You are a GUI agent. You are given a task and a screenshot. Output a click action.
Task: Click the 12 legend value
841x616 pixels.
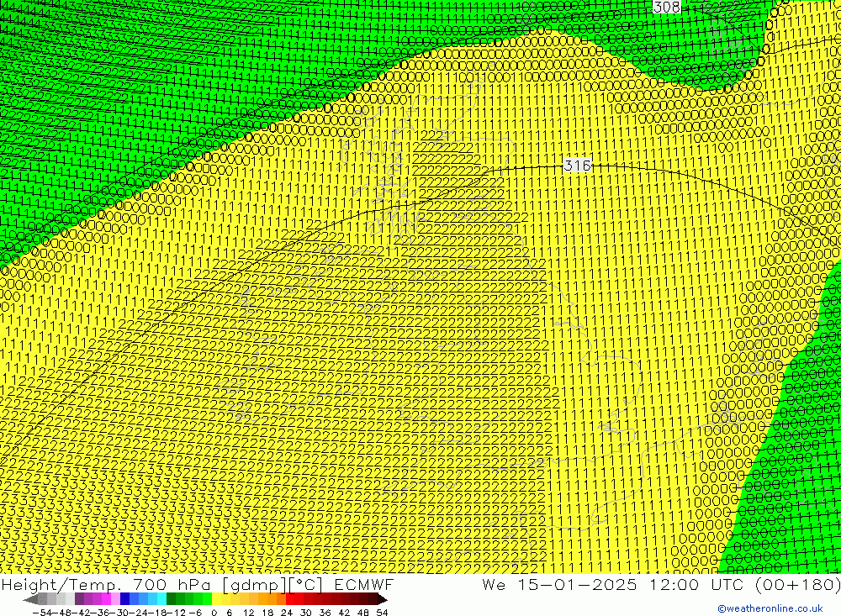coord(249,613)
